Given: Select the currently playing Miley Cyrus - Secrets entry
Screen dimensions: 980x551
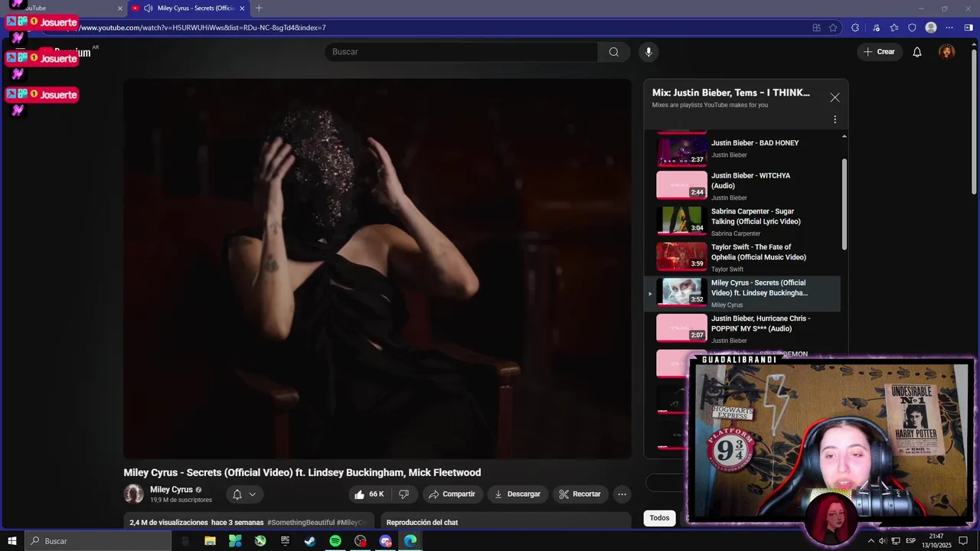Looking at the screenshot, I should (x=741, y=294).
